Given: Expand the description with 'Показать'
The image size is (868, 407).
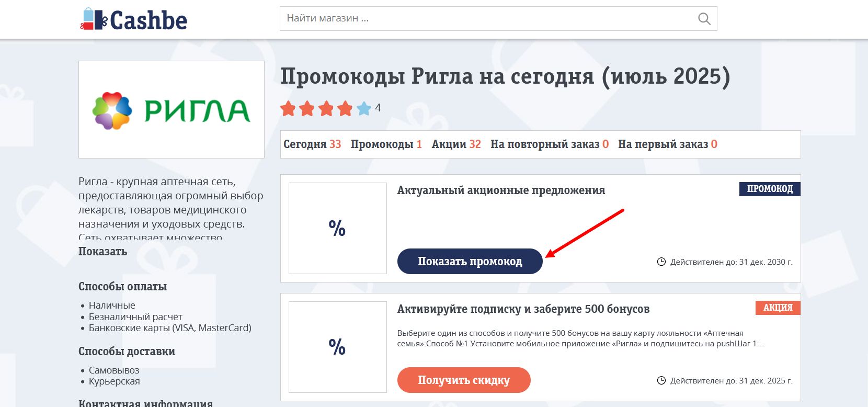Looking at the screenshot, I should (103, 252).
